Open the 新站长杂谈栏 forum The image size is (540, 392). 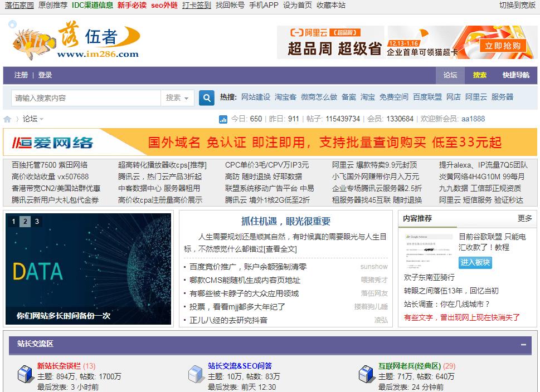59,366
